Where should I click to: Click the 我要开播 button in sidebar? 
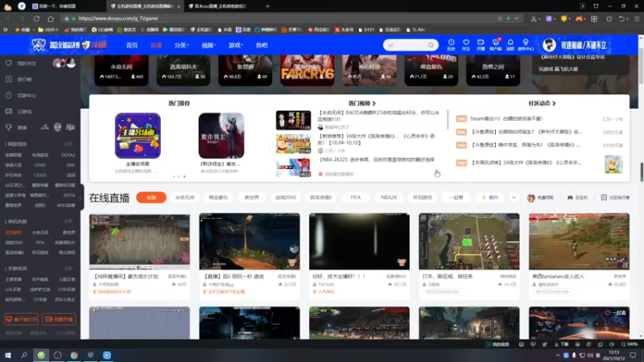pyautogui.click(x=59, y=319)
